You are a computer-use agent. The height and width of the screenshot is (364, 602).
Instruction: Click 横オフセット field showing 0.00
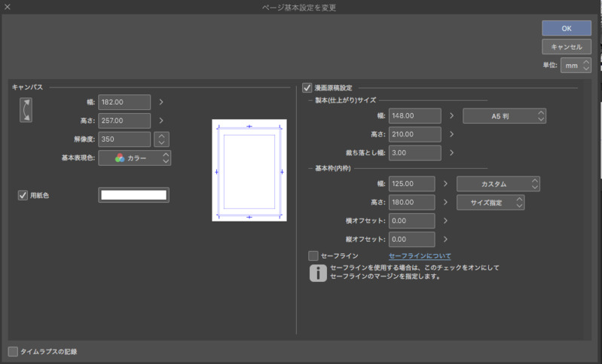[x=411, y=221]
